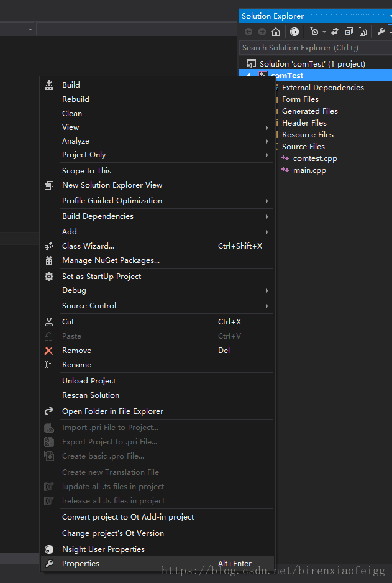Click the Cut scissors icon
Screen dimensions: 392x583
pyautogui.click(x=48, y=322)
